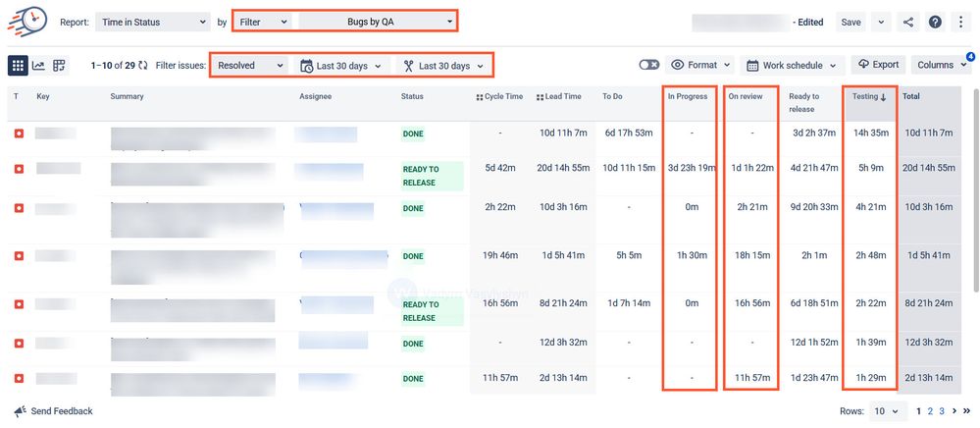Open the Rows per page dropdown
The image size is (980, 428).
tap(887, 411)
